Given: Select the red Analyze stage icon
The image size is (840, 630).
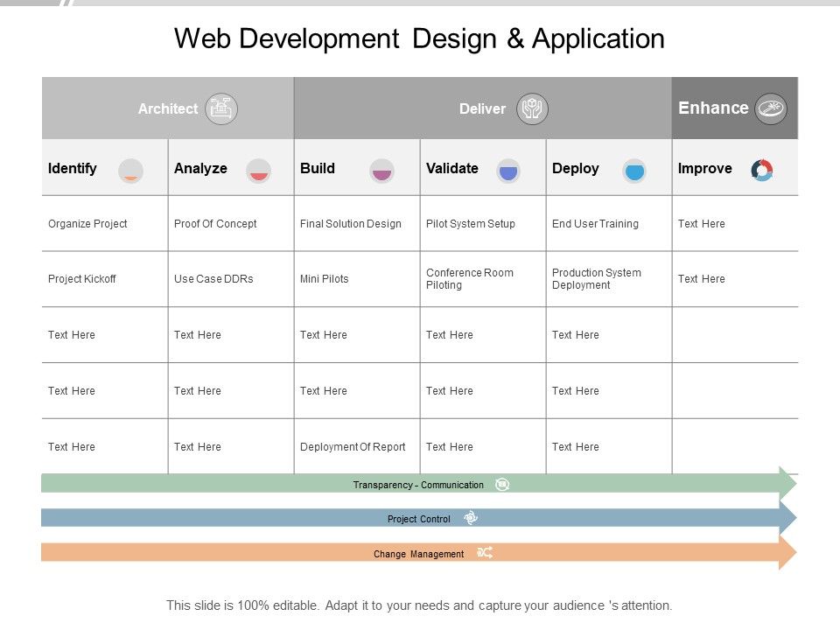Looking at the screenshot, I should click(259, 171).
